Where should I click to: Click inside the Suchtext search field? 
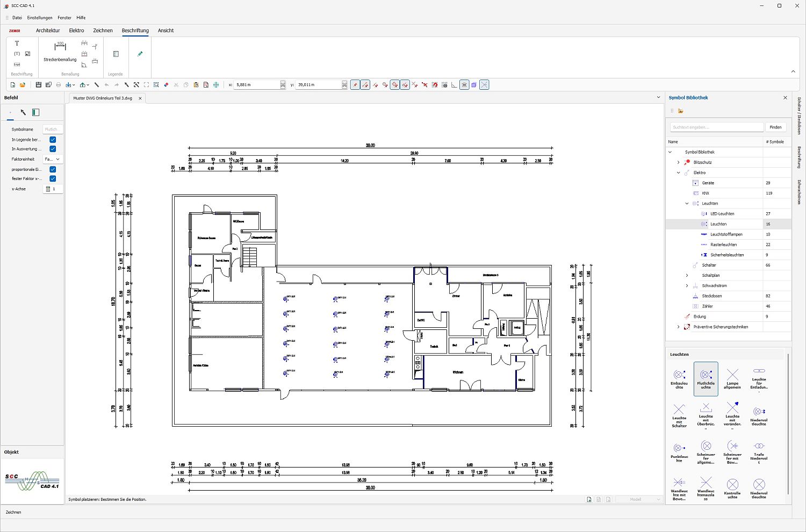click(x=715, y=127)
